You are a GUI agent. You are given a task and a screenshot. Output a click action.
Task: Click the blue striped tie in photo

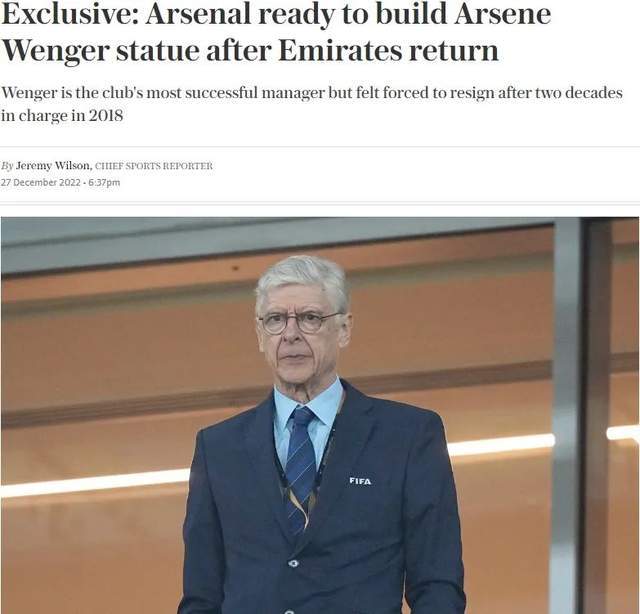(301, 467)
